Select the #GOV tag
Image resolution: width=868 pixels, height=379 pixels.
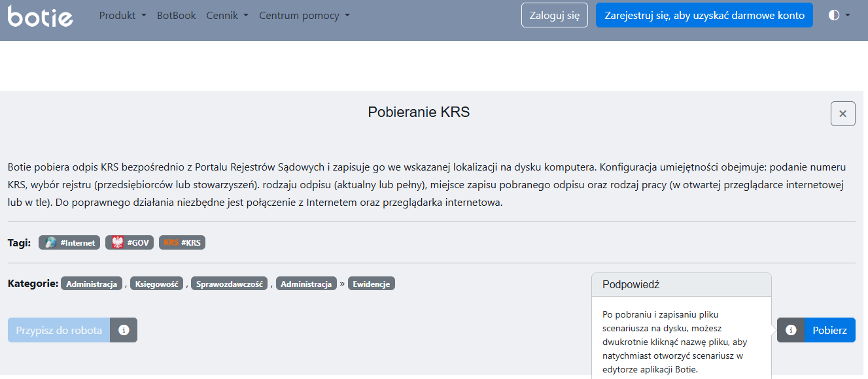coord(130,242)
